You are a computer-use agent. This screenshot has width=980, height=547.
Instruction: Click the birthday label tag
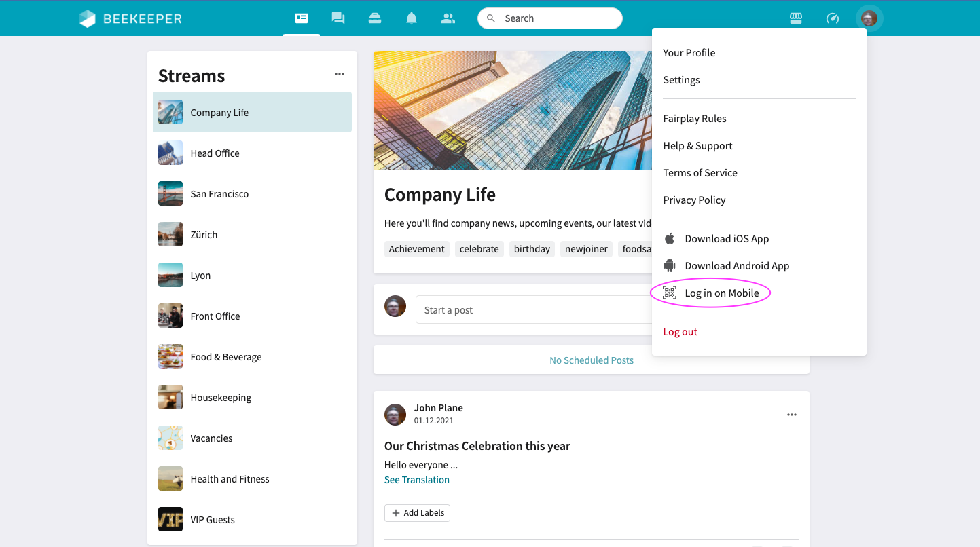532,249
